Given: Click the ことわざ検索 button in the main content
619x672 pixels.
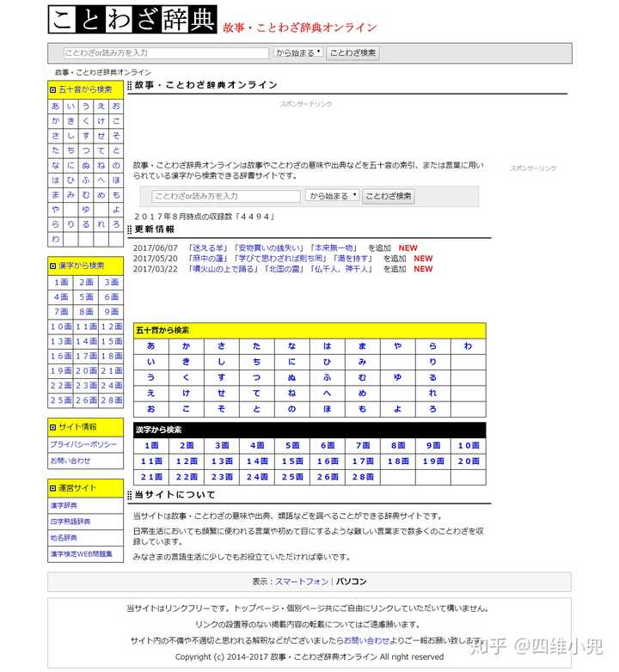Looking at the screenshot, I should [x=389, y=196].
